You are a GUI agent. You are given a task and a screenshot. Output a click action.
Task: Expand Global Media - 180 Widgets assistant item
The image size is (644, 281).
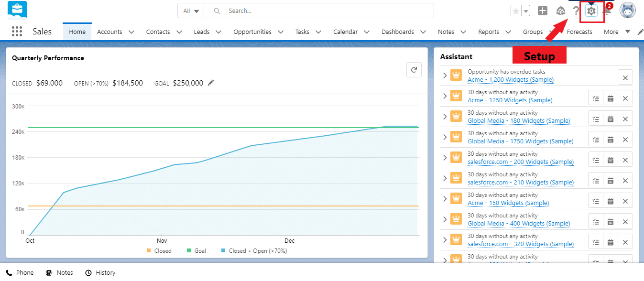[x=445, y=117]
